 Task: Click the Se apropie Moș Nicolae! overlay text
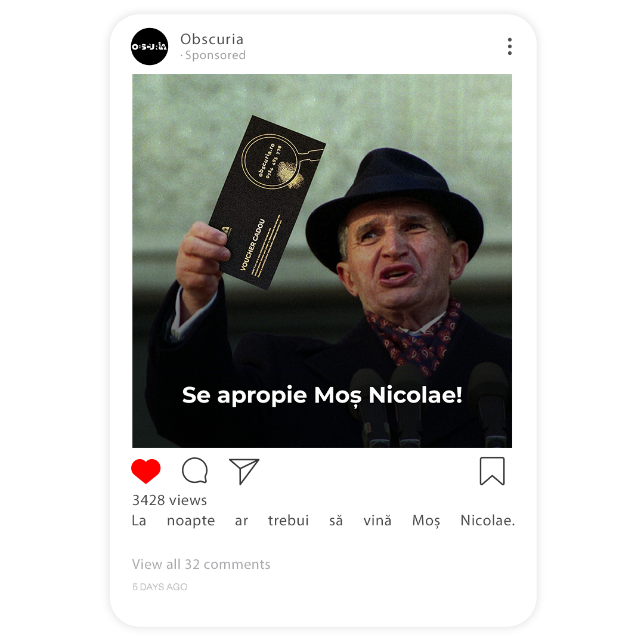pyautogui.click(x=322, y=395)
